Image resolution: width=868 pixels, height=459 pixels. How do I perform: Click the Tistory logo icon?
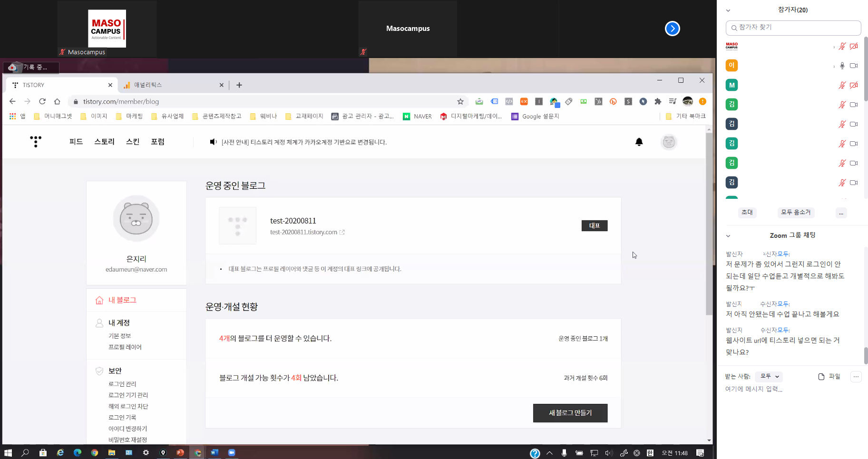click(x=36, y=141)
